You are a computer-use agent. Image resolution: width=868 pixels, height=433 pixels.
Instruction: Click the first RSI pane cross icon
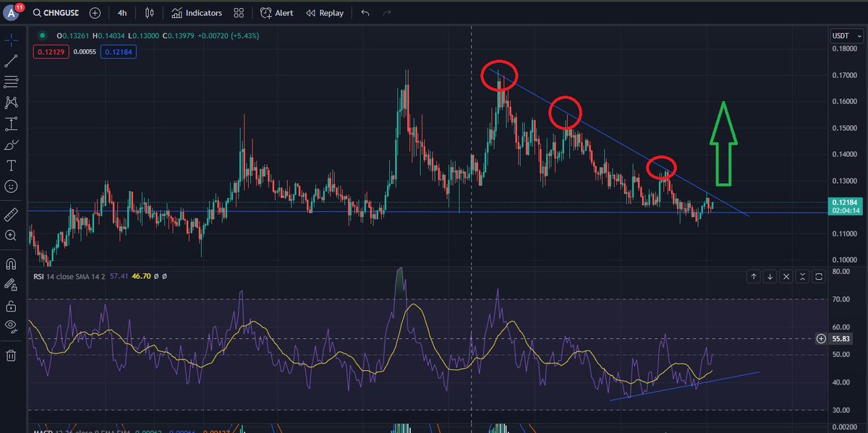click(x=787, y=276)
